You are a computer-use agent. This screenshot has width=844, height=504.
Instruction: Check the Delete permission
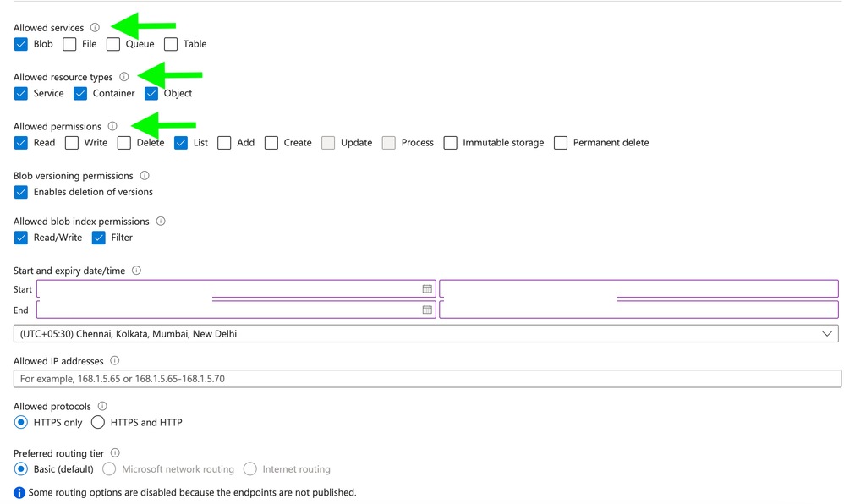click(x=124, y=143)
